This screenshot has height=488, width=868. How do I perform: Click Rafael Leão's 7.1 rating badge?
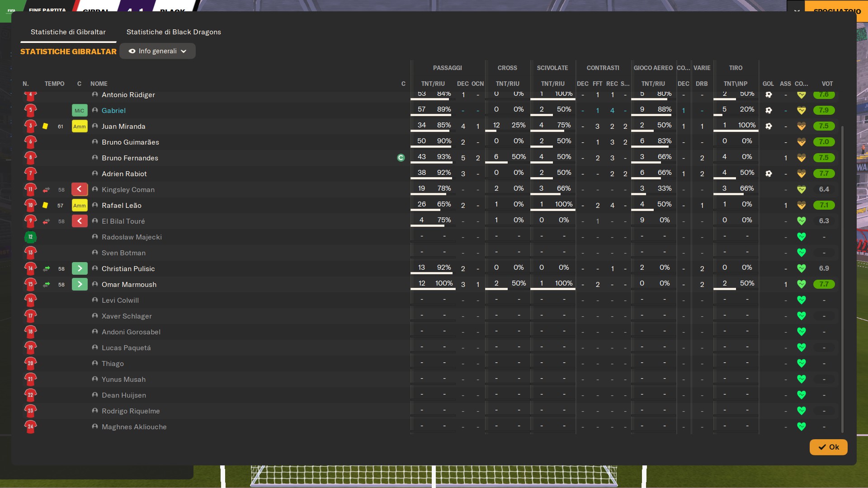tap(824, 205)
